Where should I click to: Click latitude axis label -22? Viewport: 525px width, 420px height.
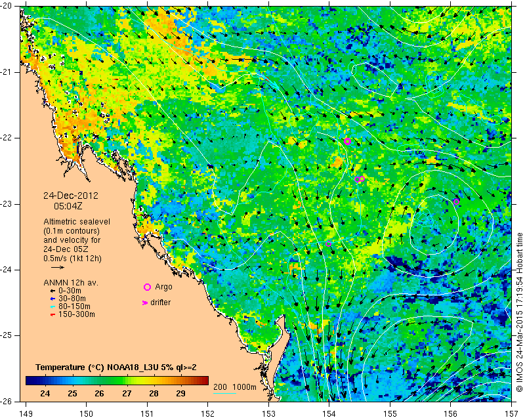(6, 138)
